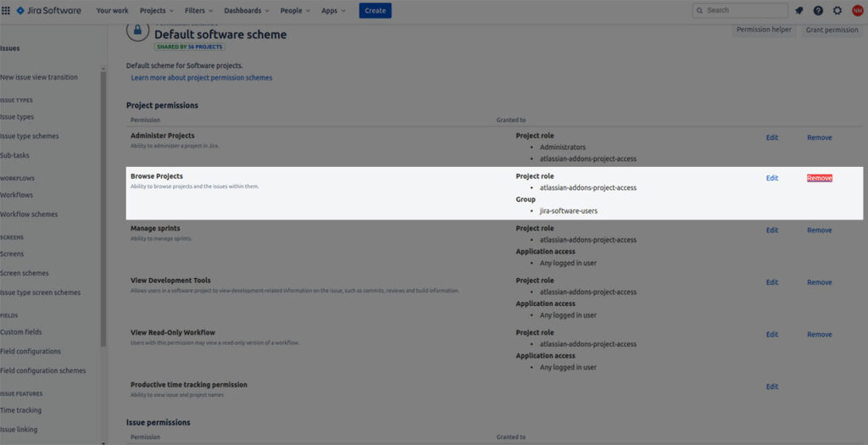868x445 pixels.
Task: Edit the Productive time tracking permission
Action: (x=772, y=387)
